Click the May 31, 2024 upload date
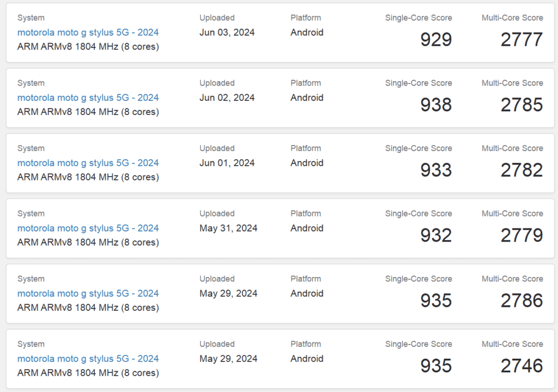 click(228, 228)
